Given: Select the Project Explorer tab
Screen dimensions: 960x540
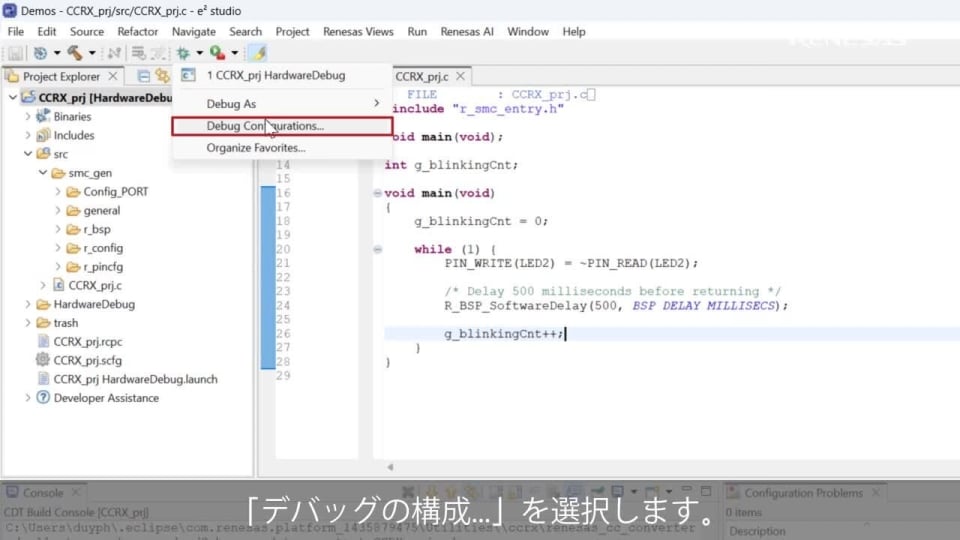Looking at the screenshot, I should click(61, 76).
